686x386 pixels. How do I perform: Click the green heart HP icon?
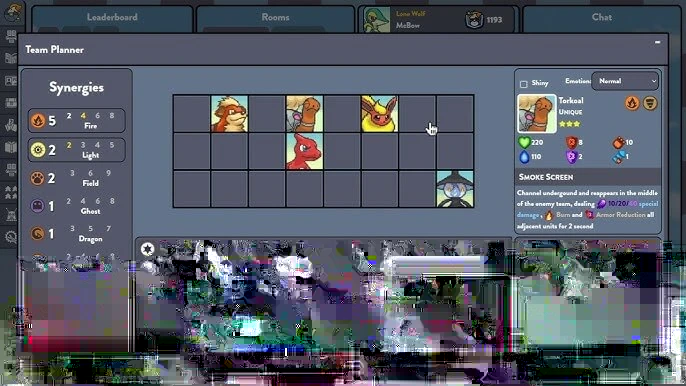click(524, 142)
